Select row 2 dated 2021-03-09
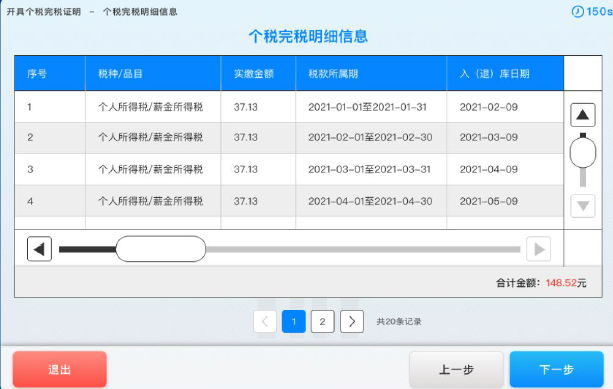 pos(289,138)
